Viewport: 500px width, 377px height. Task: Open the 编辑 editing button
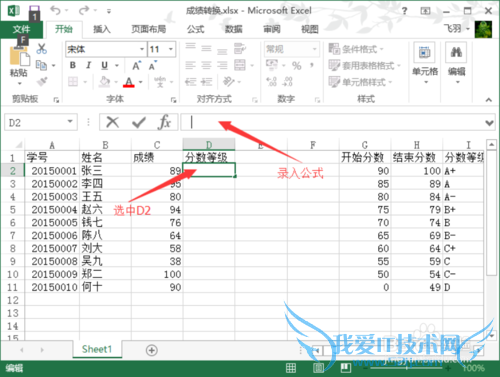pos(457,63)
